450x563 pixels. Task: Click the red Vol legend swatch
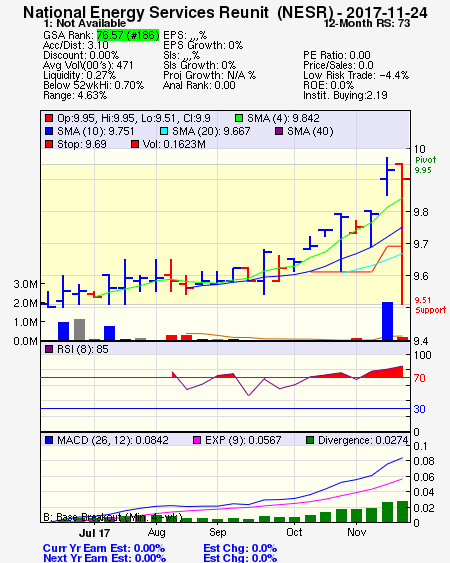pos(135,144)
